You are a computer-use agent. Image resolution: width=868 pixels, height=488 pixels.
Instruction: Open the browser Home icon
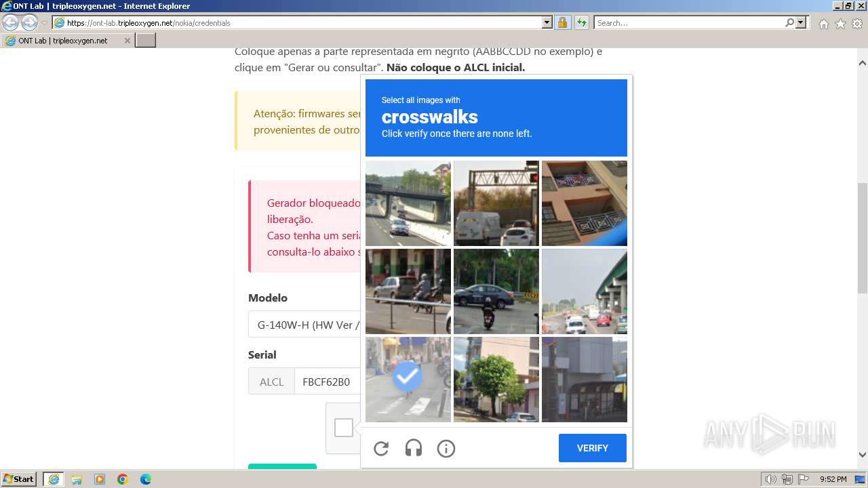click(823, 24)
